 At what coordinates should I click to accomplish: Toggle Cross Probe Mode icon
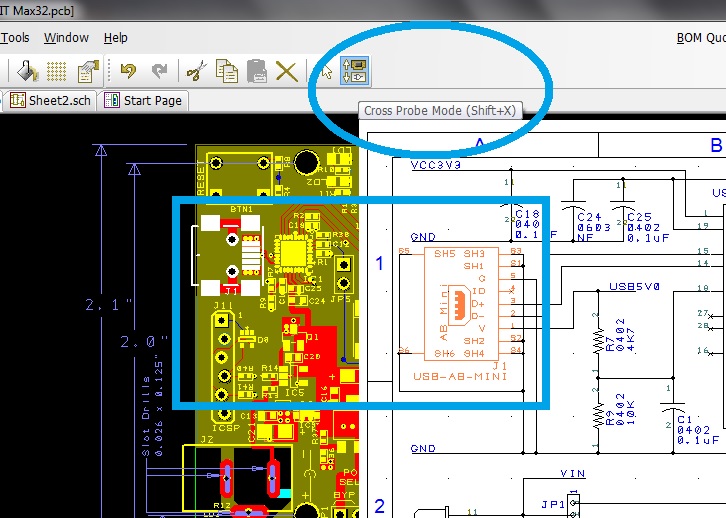[x=354, y=71]
